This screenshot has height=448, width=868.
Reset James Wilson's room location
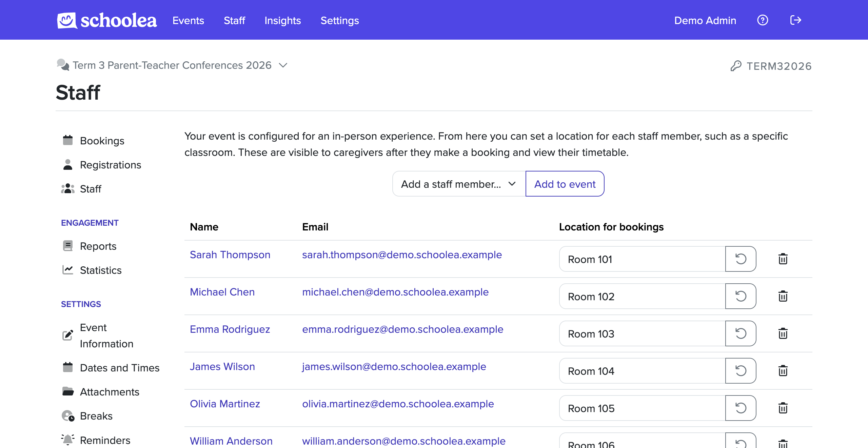[x=741, y=371]
